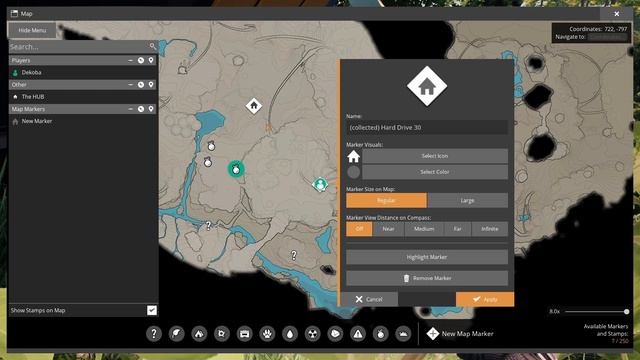Set marker size to Regular
Screen dimensions: 640x360
pyautogui.click(x=386, y=200)
